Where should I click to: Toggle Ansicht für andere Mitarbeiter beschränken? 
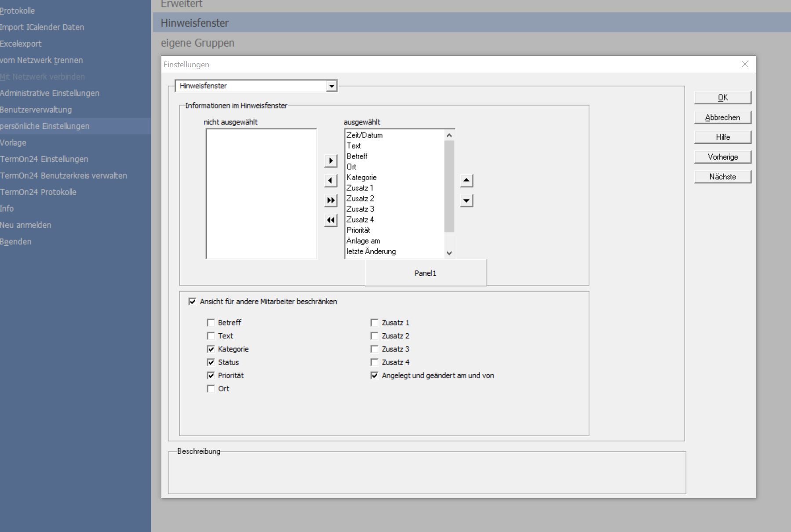tap(193, 302)
